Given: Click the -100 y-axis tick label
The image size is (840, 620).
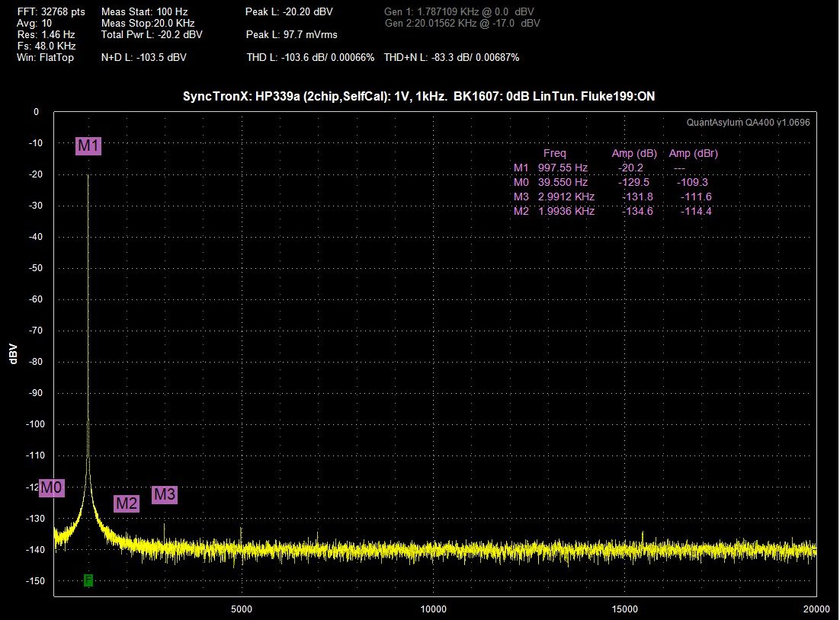Looking at the screenshot, I should [34, 424].
